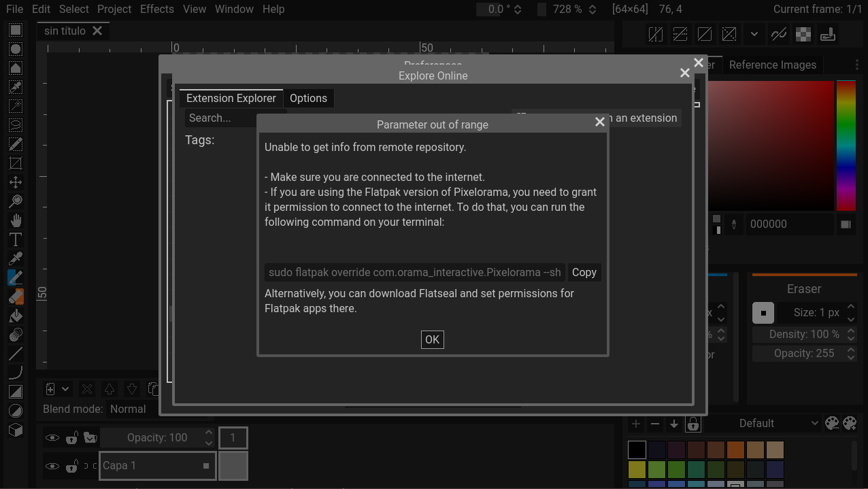Viewport: 868px width, 489px height.
Task: Open the Edit menu
Action: pyautogui.click(x=41, y=9)
